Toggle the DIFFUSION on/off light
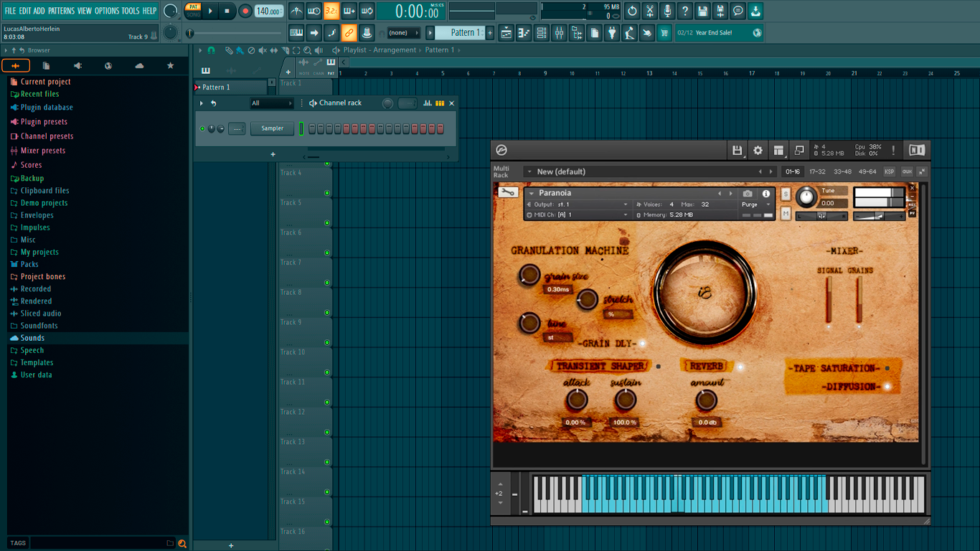Image resolution: width=980 pixels, height=551 pixels. 887,387
